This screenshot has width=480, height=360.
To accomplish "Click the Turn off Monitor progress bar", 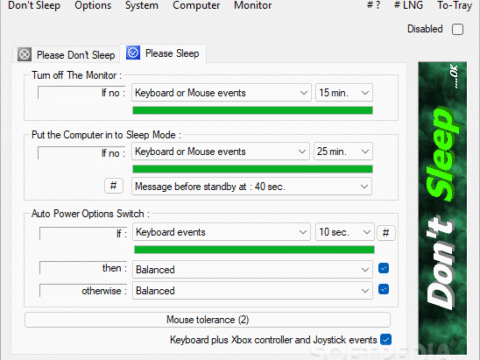I will [x=252, y=110].
